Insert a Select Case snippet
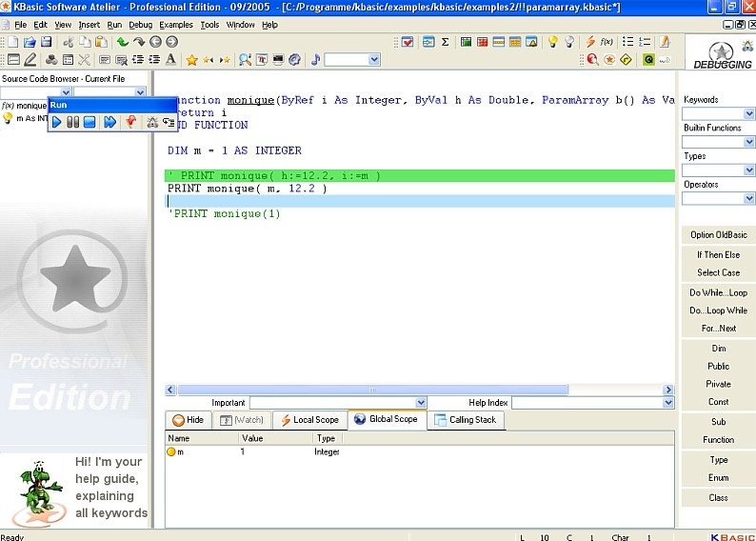This screenshot has width=756, height=541. 718,272
